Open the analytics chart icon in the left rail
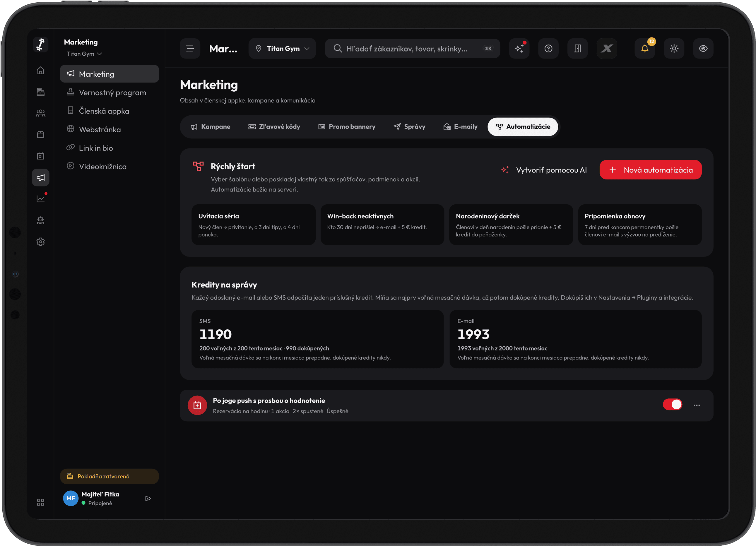The width and height of the screenshot is (756, 546). 40,199
